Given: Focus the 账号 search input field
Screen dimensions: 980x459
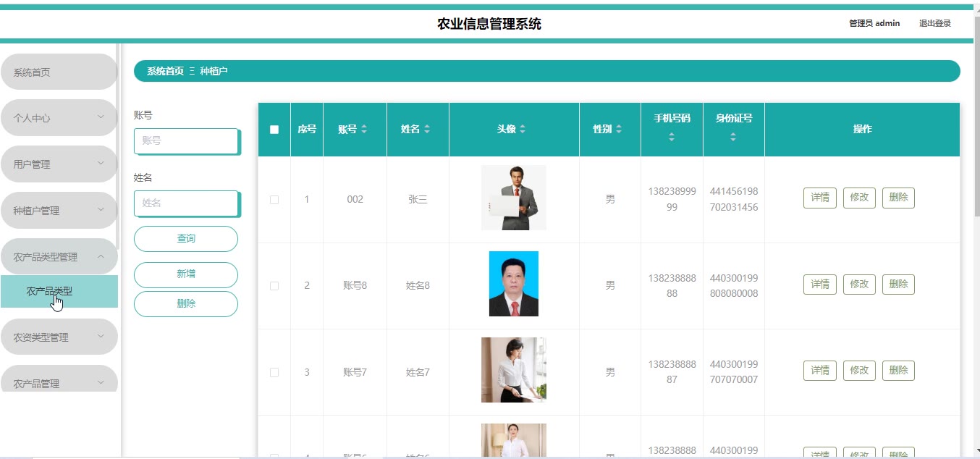Looking at the screenshot, I should click(x=187, y=141).
